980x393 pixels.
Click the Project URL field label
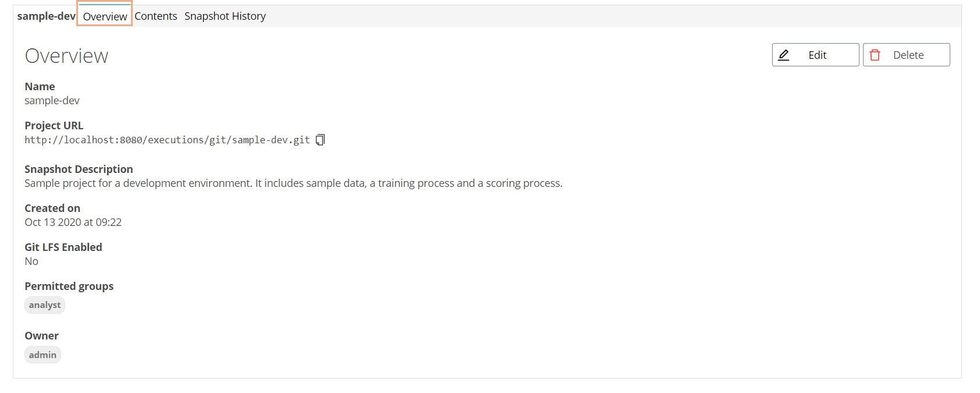click(x=54, y=126)
